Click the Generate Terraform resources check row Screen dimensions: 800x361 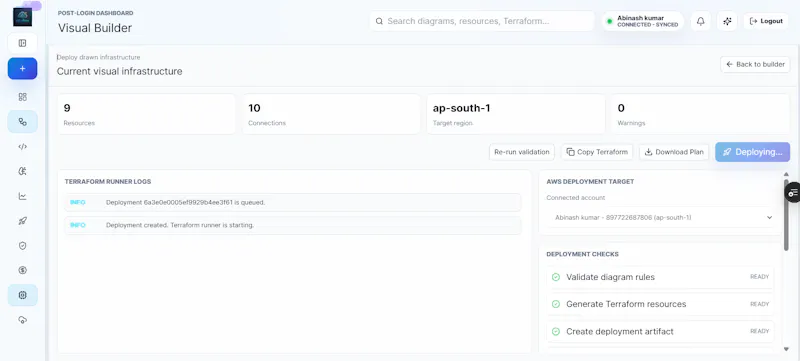(x=660, y=304)
